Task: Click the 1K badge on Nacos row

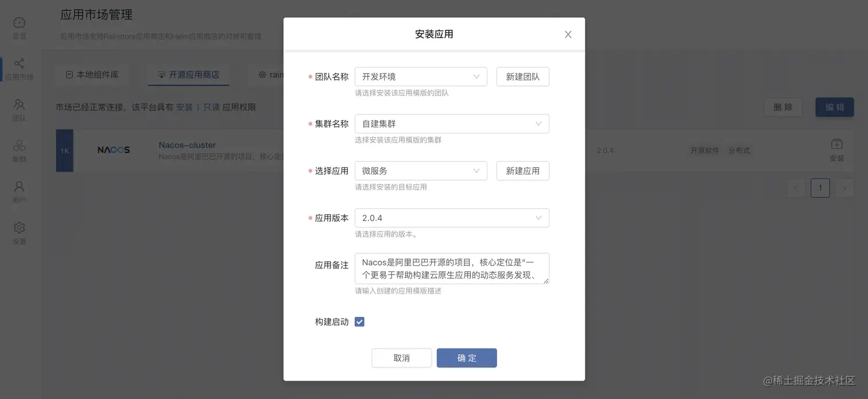Action: pyautogui.click(x=64, y=151)
